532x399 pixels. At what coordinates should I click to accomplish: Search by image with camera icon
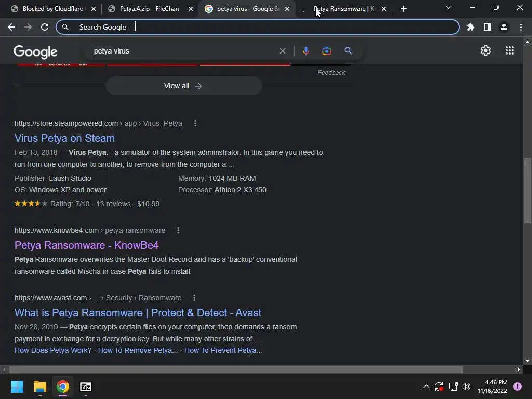click(326, 51)
